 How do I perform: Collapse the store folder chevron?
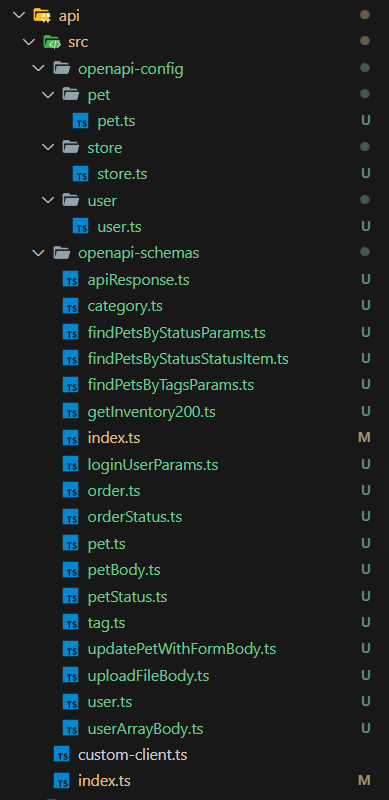pyautogui.click(x=48, y=147)
